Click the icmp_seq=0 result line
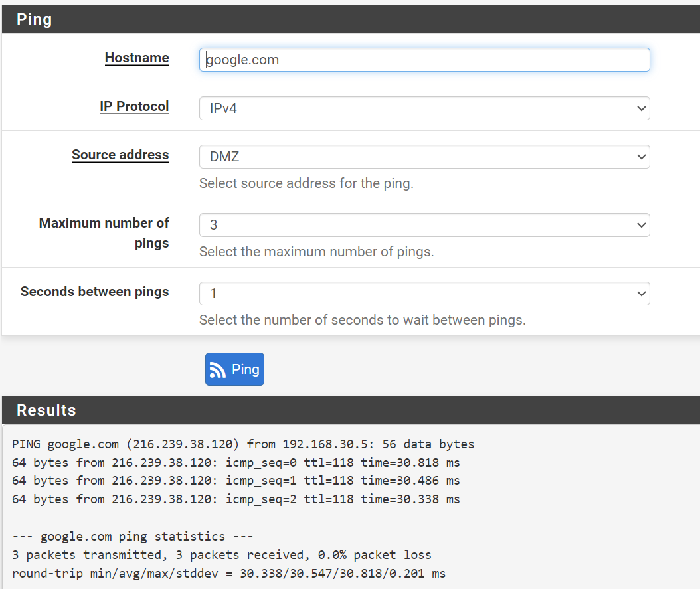 click(236, 463)
